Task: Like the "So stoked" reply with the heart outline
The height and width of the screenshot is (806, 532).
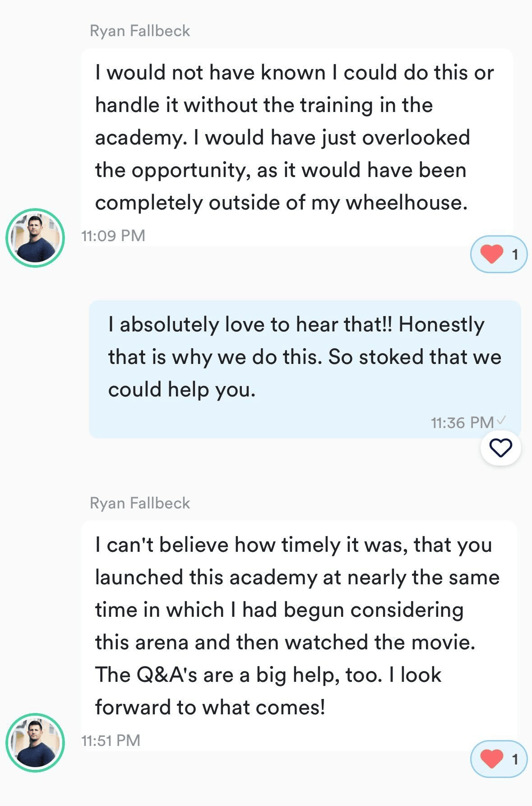Action: point(500,448)
